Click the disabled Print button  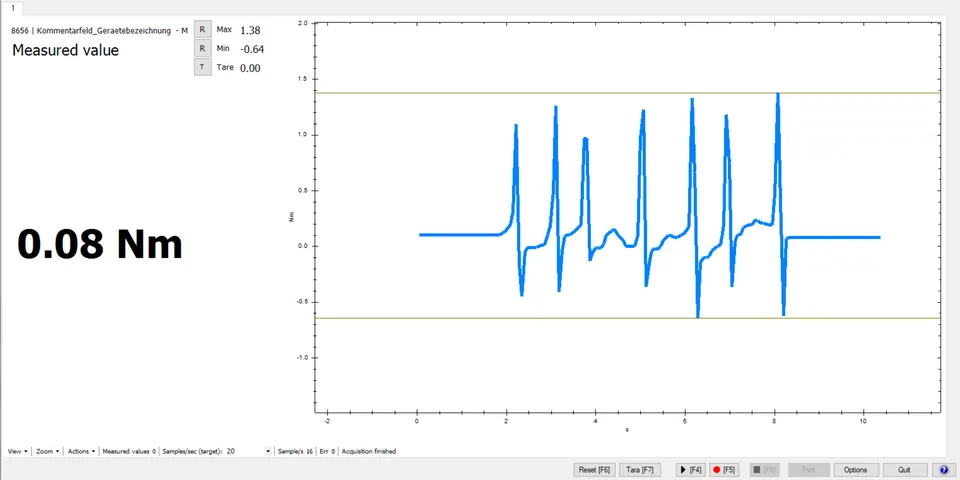[x=808, y=470]
